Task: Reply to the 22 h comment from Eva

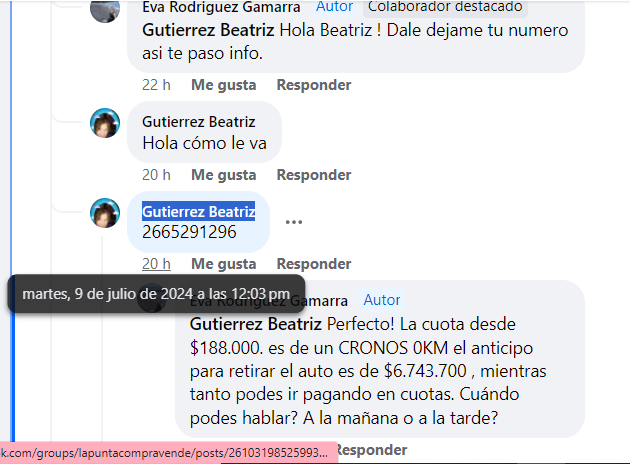Action: coord(314,85)
